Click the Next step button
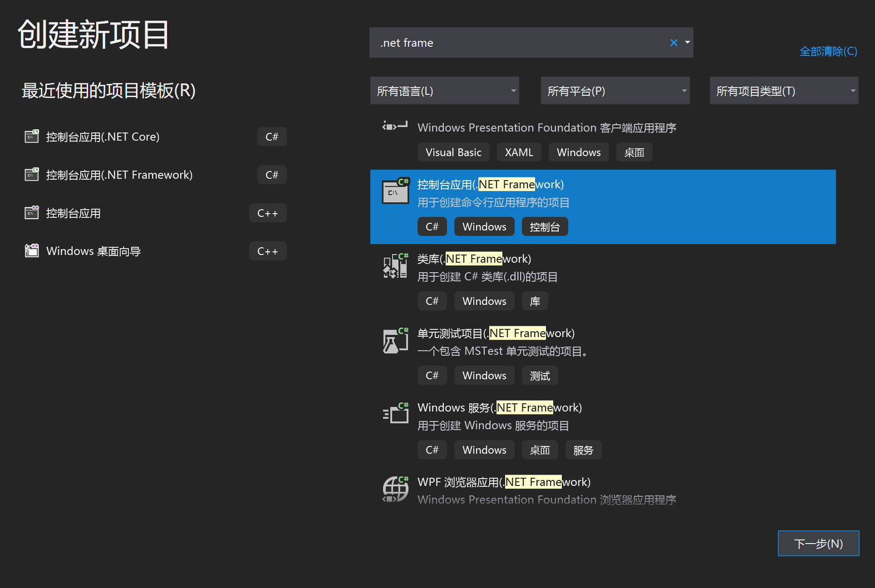This screenshot has width=875, height=588. point(818,544)
